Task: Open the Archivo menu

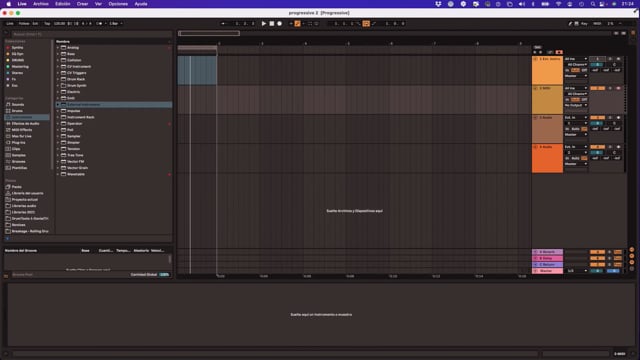Action: coord(40,4)
